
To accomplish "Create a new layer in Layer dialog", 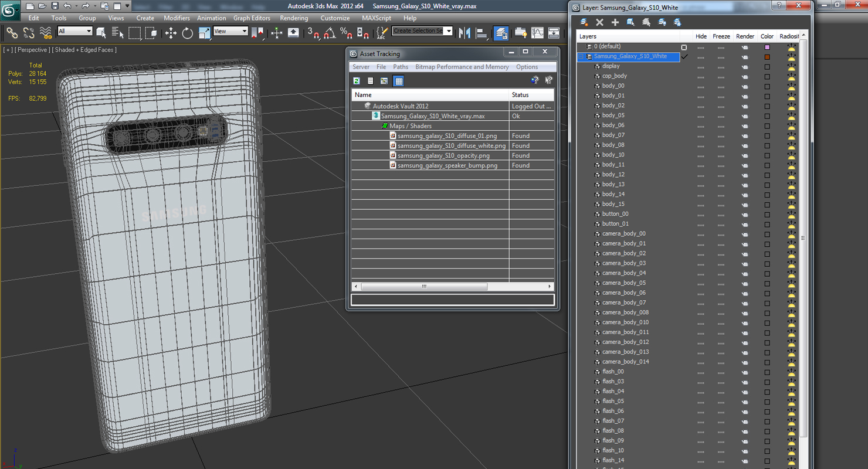I will [584, 22].
